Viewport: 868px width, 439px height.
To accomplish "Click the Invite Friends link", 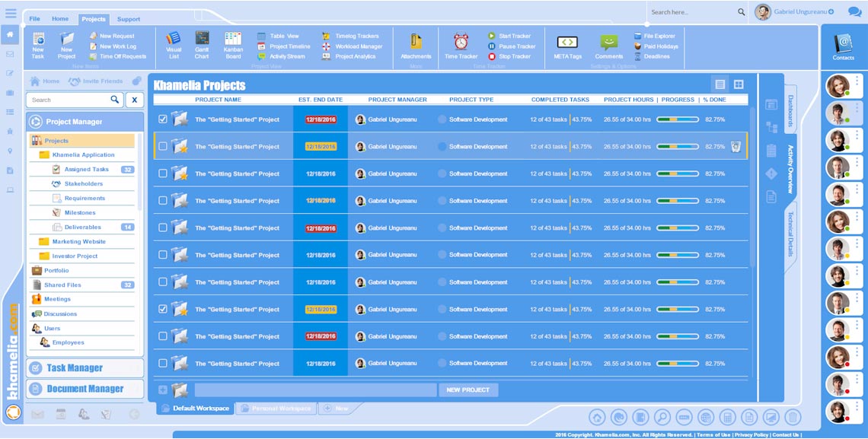I will [x=97, y=81].
